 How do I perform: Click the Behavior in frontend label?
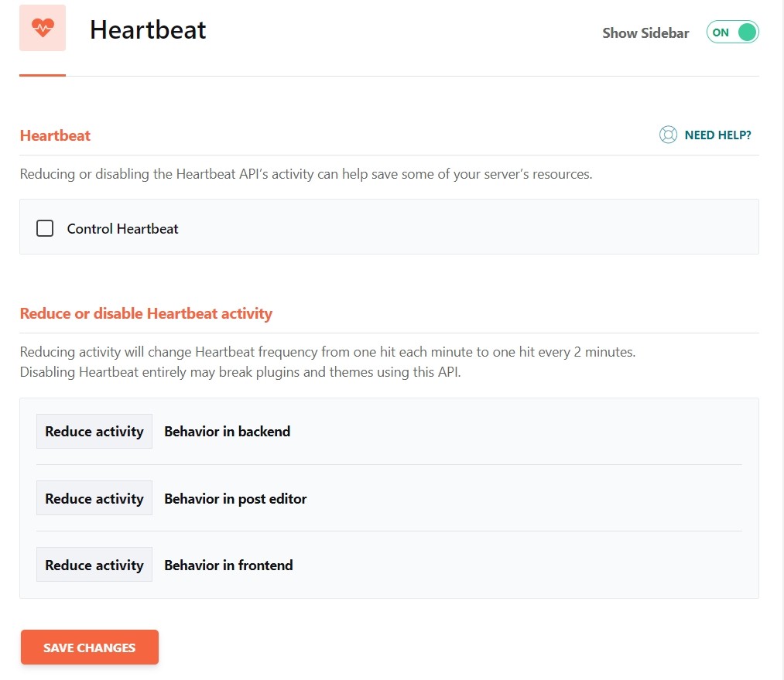228,566
